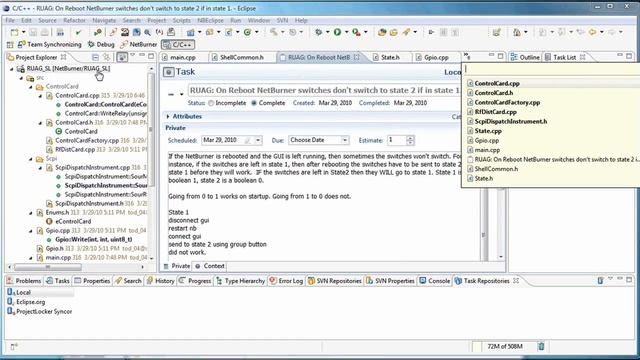Select Gpio::Write(int, int, uint8_t) tree item
640x360 pixels.
[x=93, y=240]
